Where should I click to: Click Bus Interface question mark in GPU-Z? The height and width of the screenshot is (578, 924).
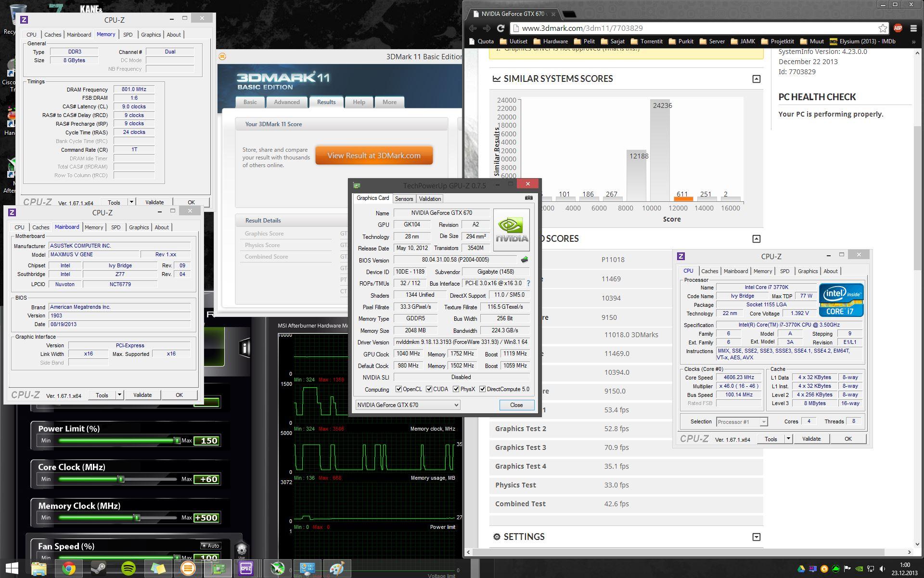point(528,283)
